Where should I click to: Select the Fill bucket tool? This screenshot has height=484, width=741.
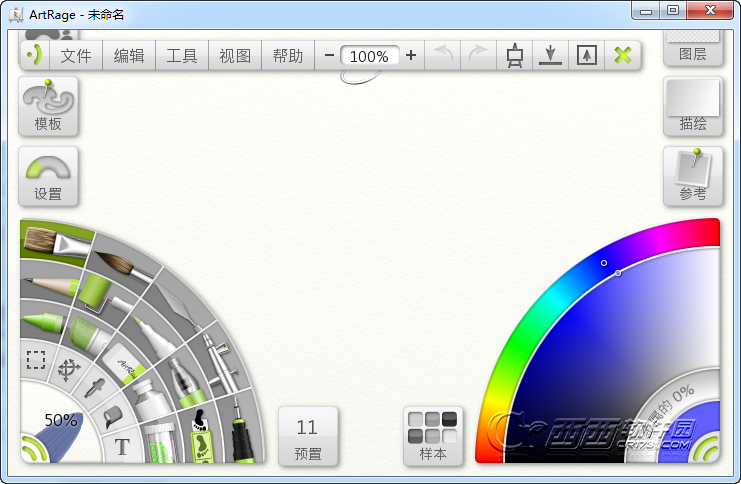click(x=113, y=417)
